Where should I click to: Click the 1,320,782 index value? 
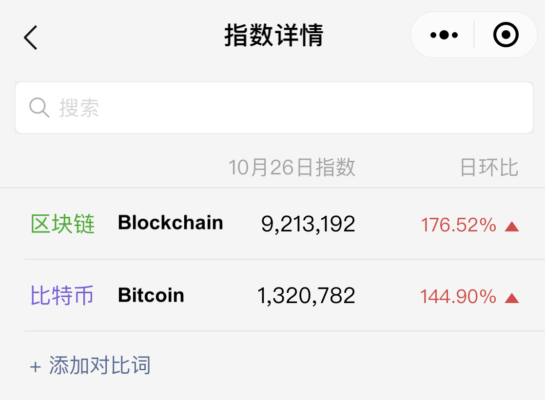tap(306, 296)
